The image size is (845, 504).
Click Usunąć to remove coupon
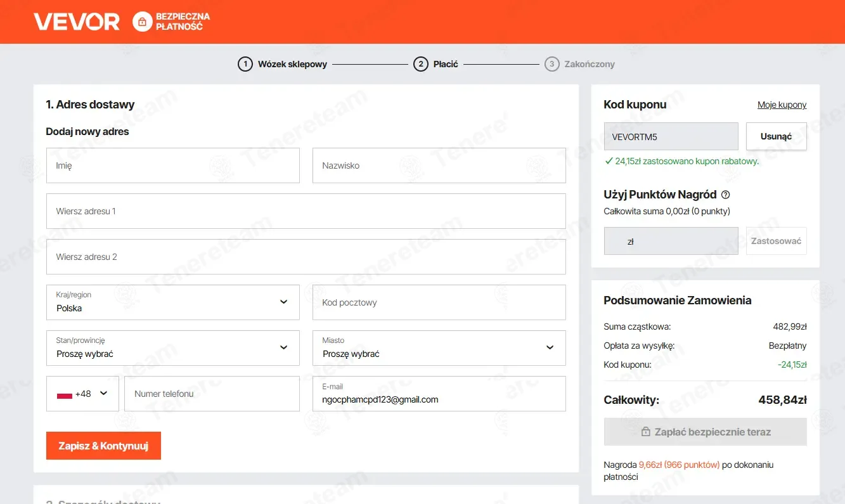coord(777,136)
